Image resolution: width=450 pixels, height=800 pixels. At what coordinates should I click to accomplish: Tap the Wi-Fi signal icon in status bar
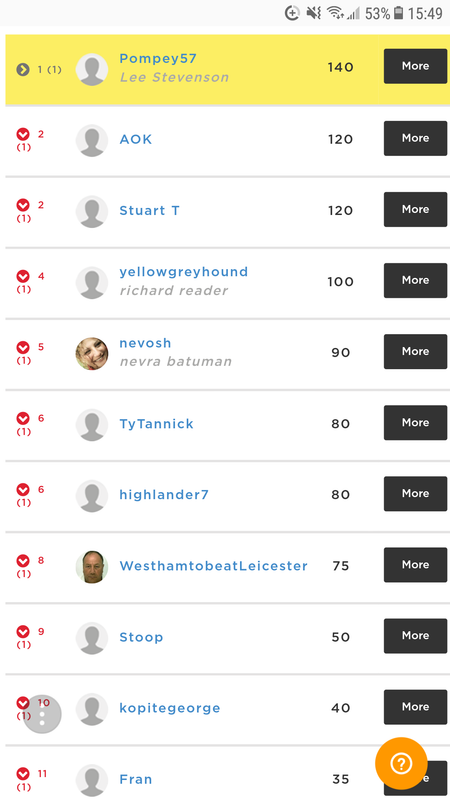click(335, 13)
